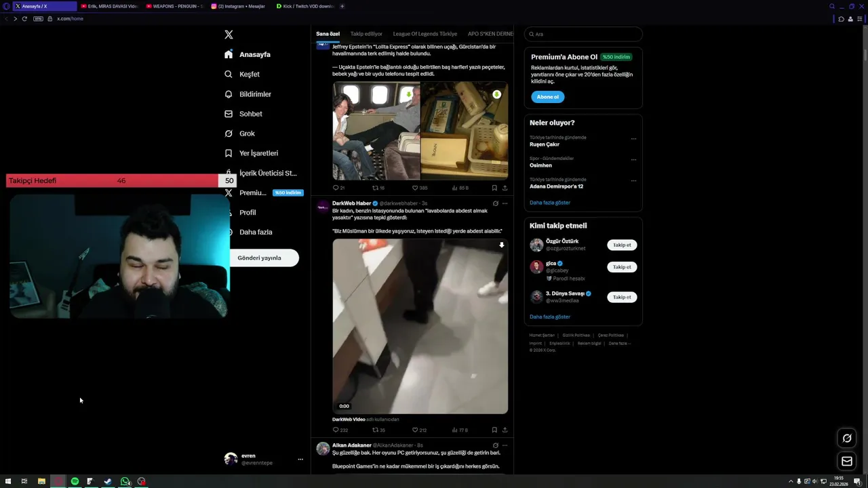Viewport: 868px width, 488px height.
Task: Open Grok icon on DarkWeb Haber post
Action: coord(496,203)
